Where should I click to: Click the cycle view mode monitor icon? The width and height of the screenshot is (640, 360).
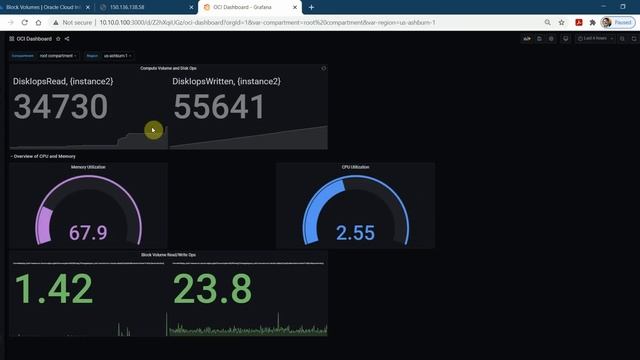565,39
